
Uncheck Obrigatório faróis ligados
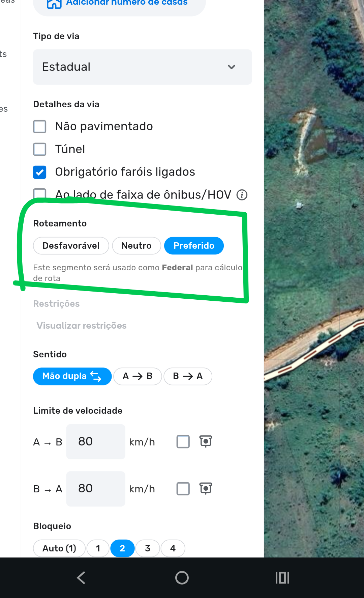(40, 172)
